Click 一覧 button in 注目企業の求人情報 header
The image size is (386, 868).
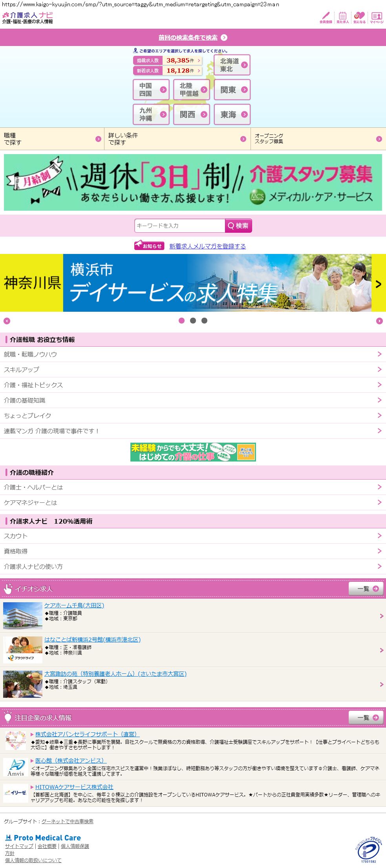[x=366, y=717]
